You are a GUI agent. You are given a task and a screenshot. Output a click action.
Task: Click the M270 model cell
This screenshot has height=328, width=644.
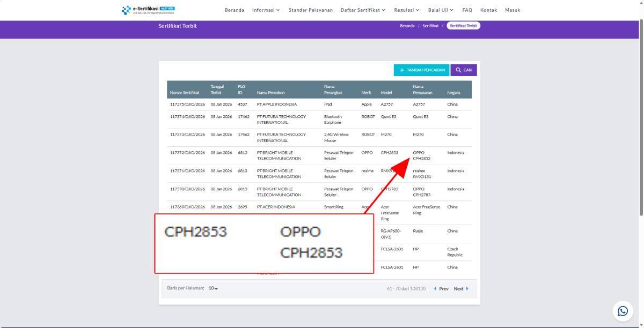(x=386, y=135)
